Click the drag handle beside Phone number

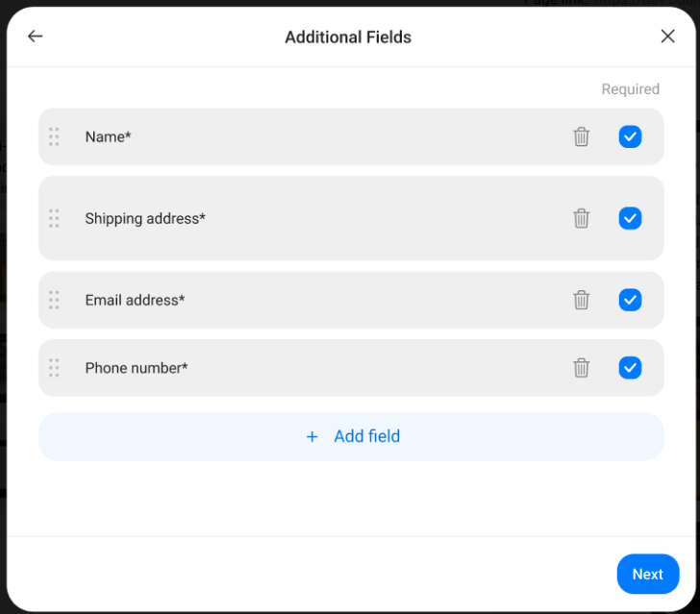(54, 368)
